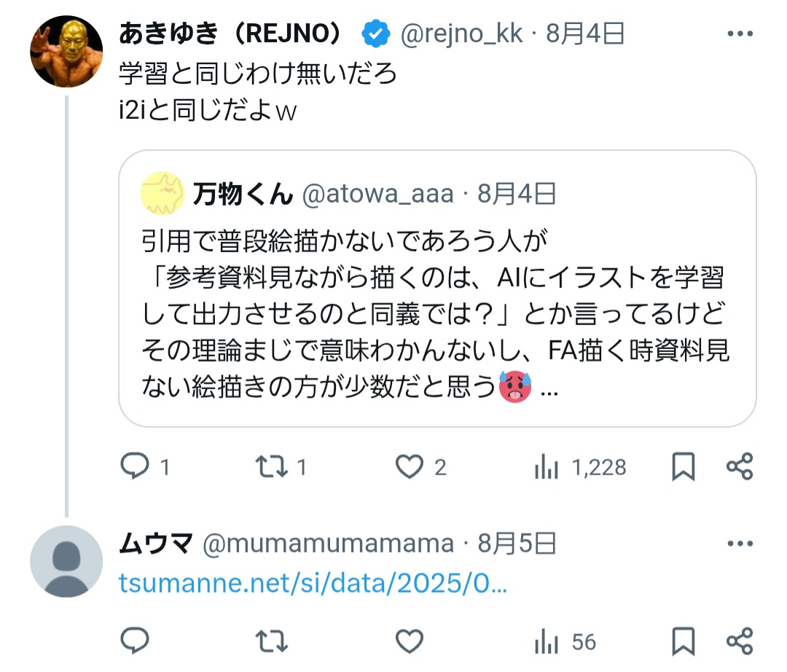
Task: Open the @mumamumamama profile handle
Action: click(328, 544)
